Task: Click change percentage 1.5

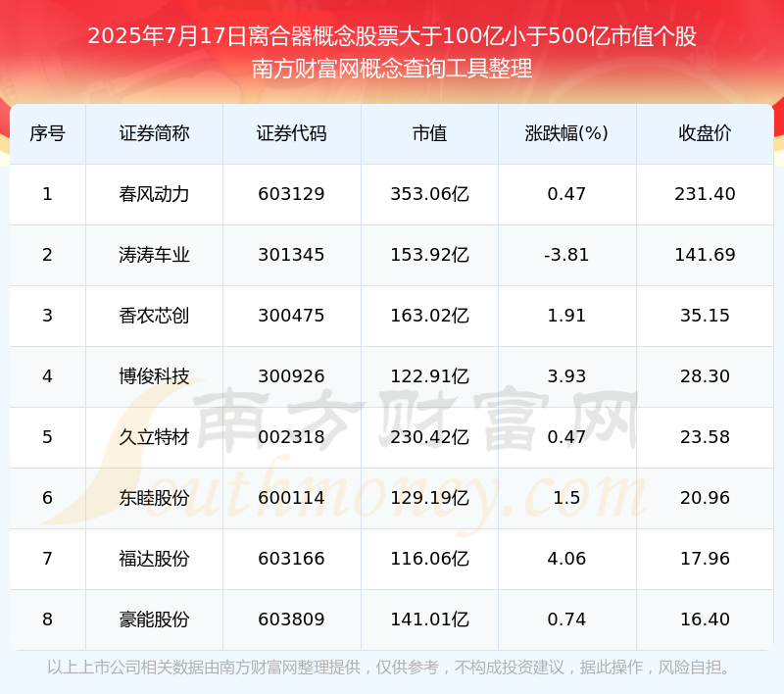Action: [x=566, y=498]
